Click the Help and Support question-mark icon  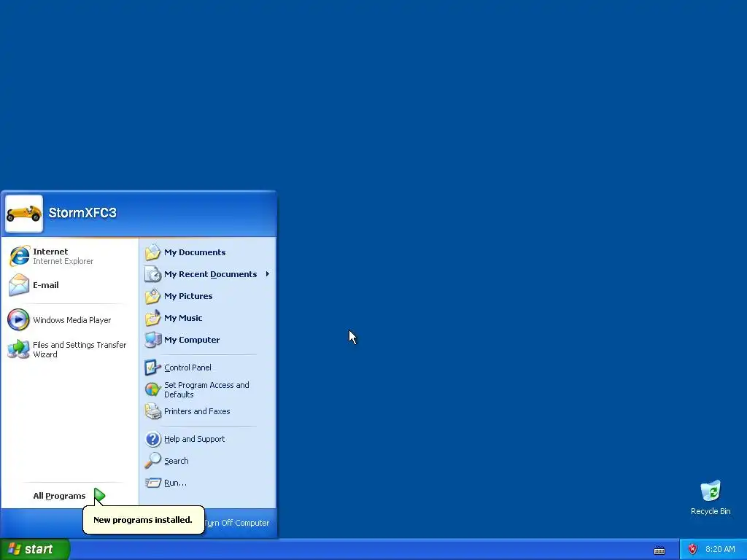tap(153, 439)
